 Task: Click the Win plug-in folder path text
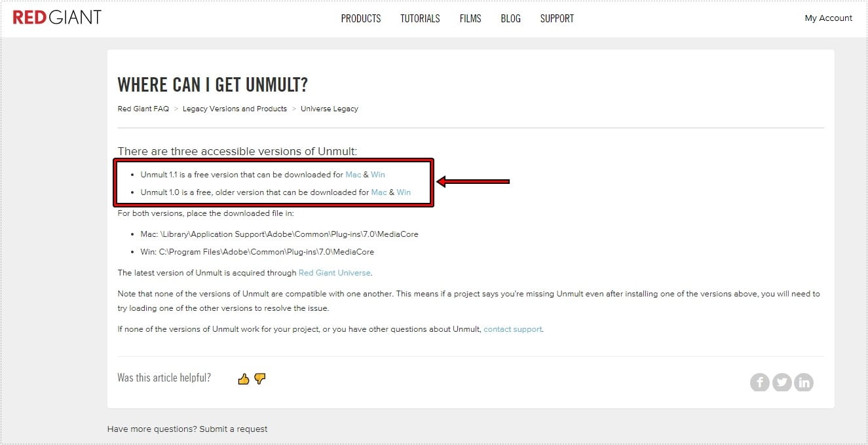pos(257,252)
